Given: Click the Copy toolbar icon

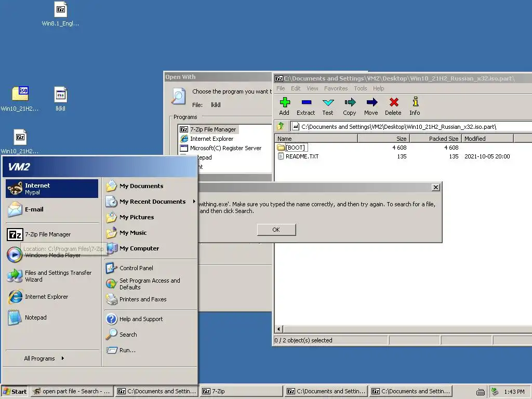Looking at the screenshot, I should click(x=350, y=106).
